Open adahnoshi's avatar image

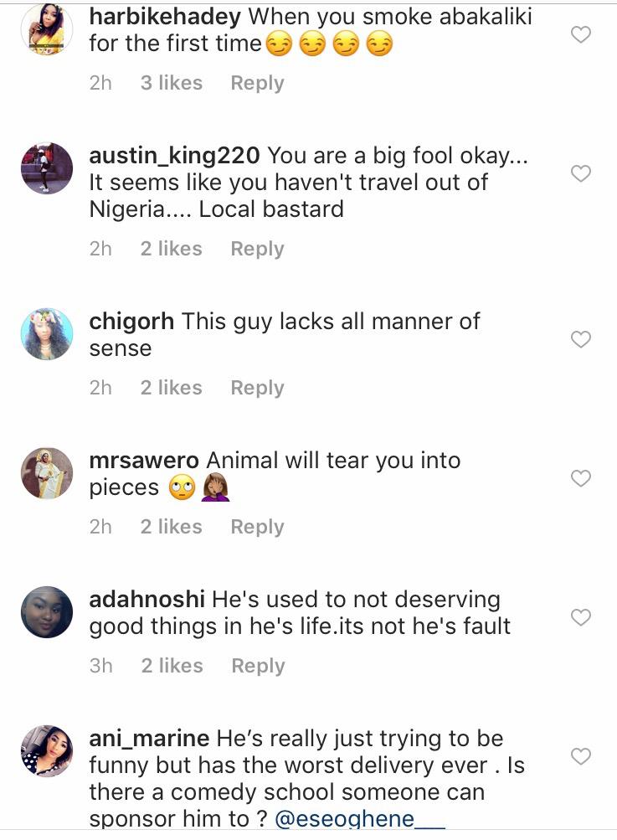tap(46, 612)
